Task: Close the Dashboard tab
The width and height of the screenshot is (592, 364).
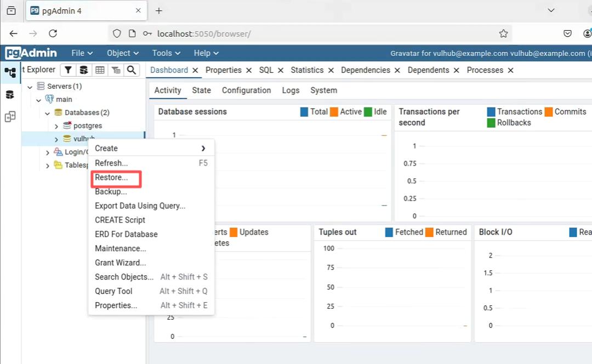Action: [x=195, y=70]
